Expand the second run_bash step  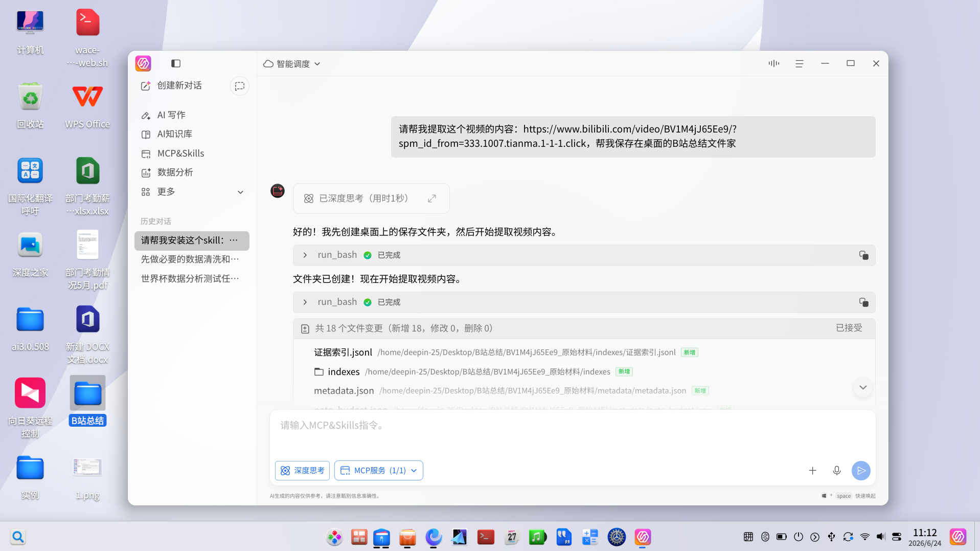coord(305,302)
